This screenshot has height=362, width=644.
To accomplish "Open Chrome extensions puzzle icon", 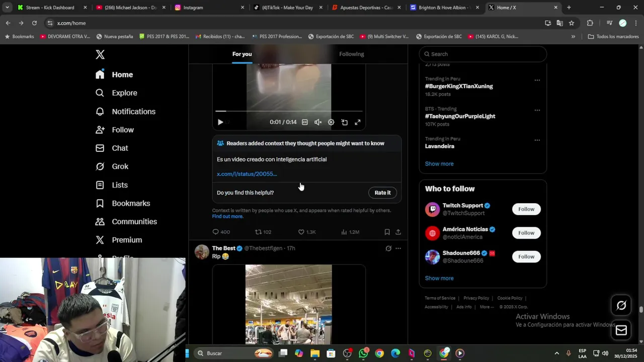I will [590, 23].
